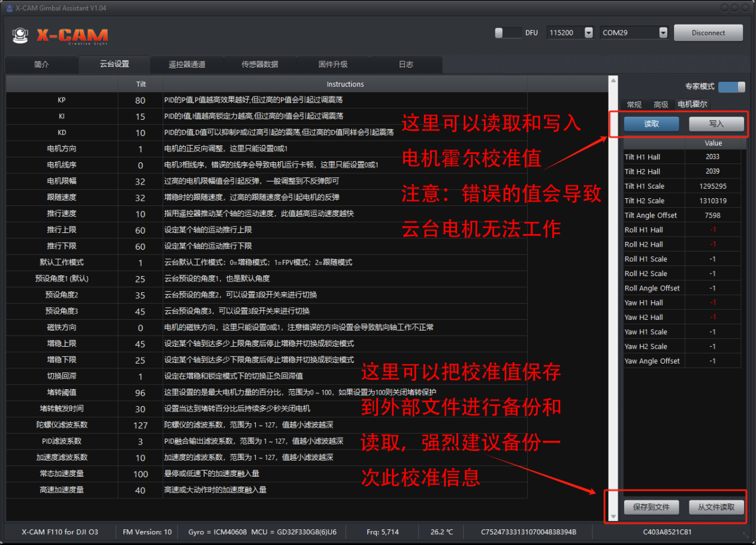This screenshot has width=756, height=545.
Task: Click FM Version: 10 in status bar
Action: [147, 532]
